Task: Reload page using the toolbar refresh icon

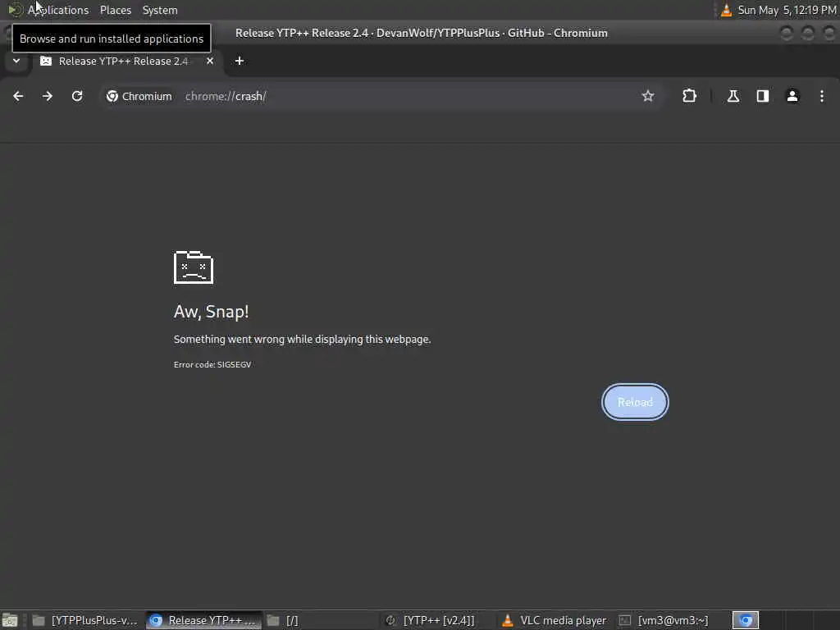Action: (77, 96)
